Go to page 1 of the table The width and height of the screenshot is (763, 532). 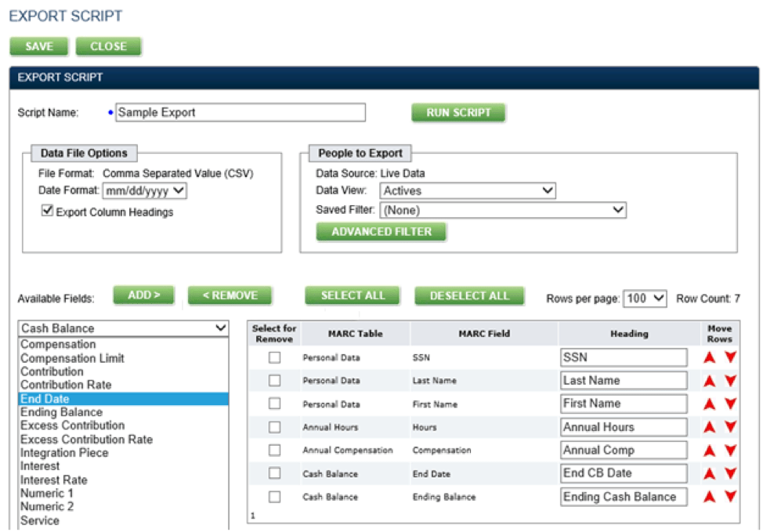253,516
